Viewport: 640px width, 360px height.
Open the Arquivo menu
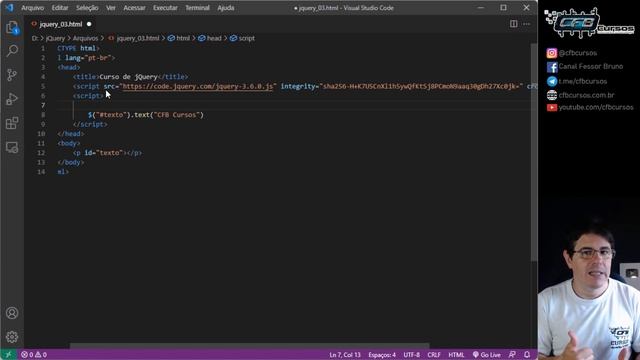[32, 8]
